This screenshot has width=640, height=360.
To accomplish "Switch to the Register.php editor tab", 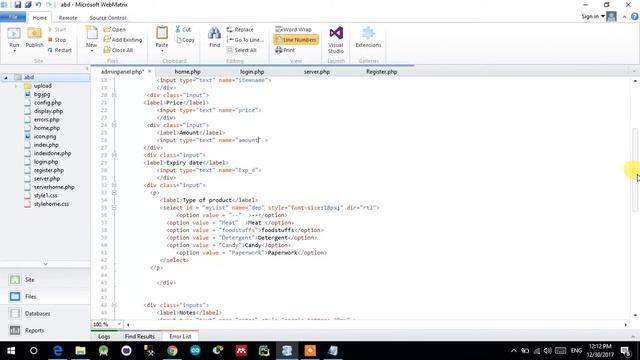I will tap(382, 71).
